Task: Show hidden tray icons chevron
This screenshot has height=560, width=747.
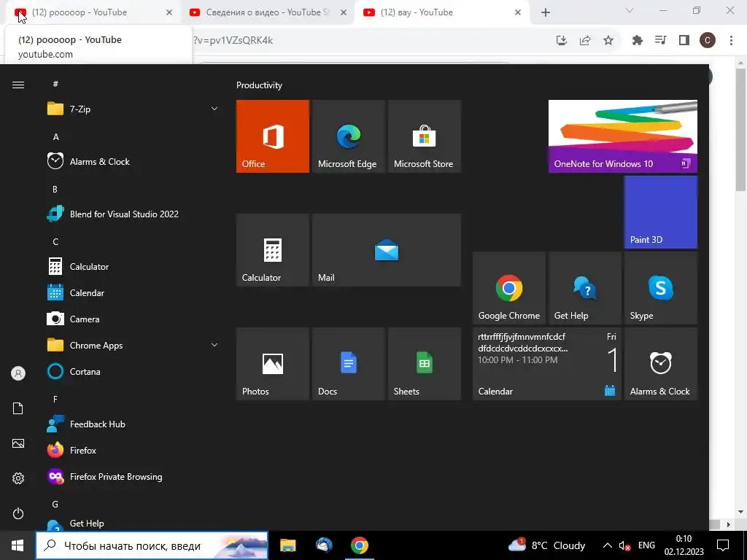Action: click(x=608, y=545)
